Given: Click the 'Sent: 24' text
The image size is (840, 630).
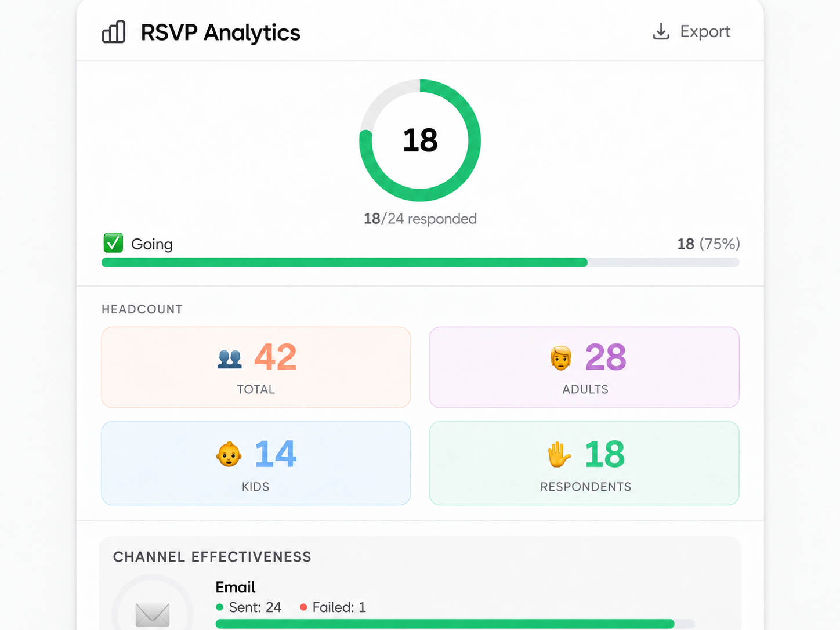Looking at the screenshot, I should (x=255, y=607).
